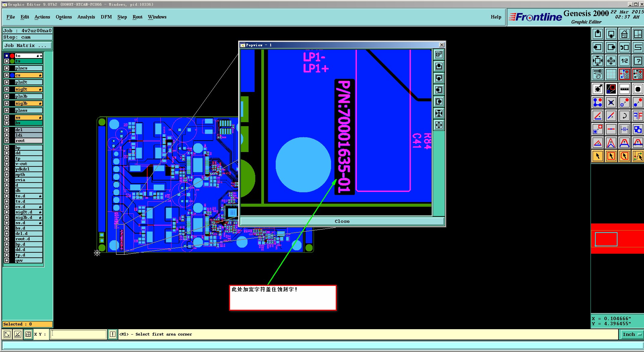
Task: Select the layer named mpth
Action: click(x=29, y=174)
